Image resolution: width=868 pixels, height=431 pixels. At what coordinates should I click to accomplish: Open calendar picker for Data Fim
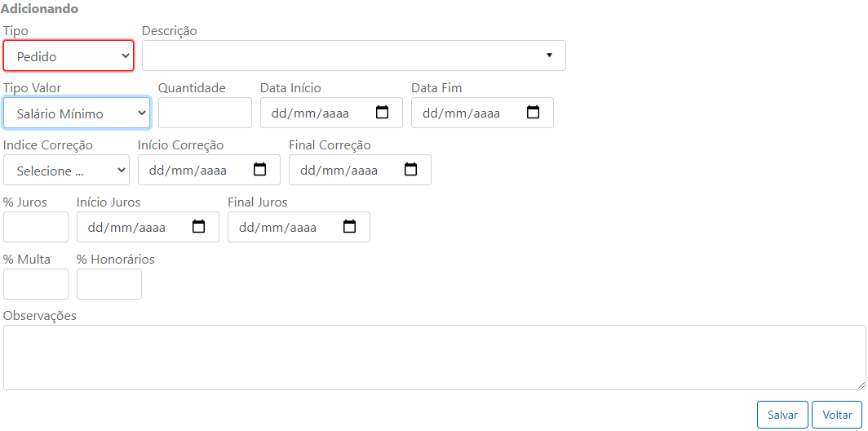533,113
